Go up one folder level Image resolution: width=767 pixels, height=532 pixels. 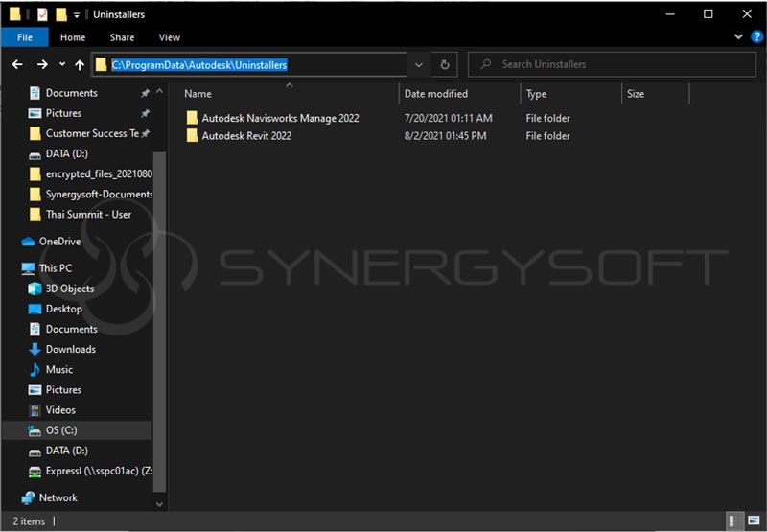coord(80,64)
